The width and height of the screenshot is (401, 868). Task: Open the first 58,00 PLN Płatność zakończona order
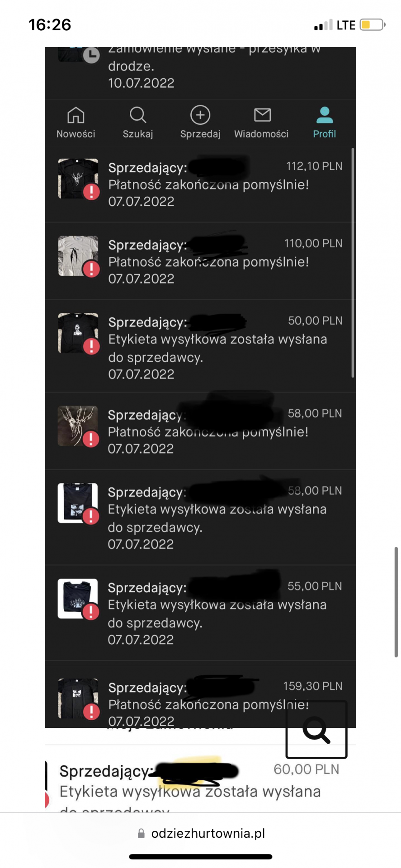tap(200, 431)
